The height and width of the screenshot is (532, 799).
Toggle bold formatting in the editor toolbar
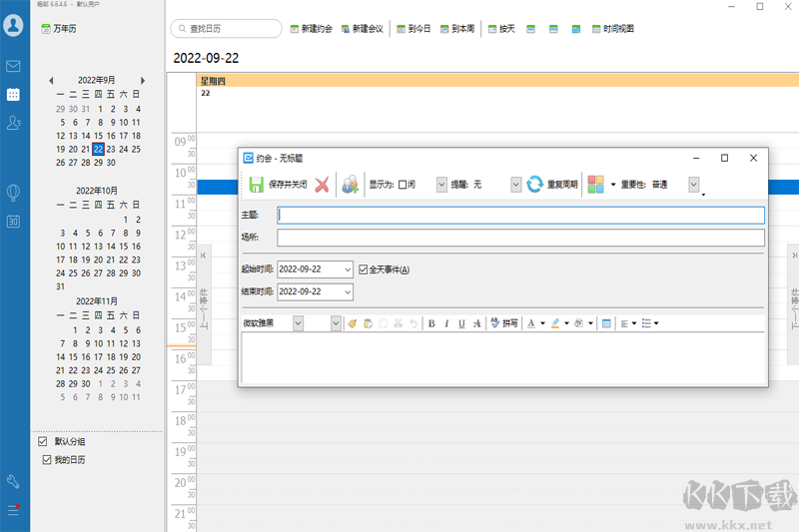431,323
